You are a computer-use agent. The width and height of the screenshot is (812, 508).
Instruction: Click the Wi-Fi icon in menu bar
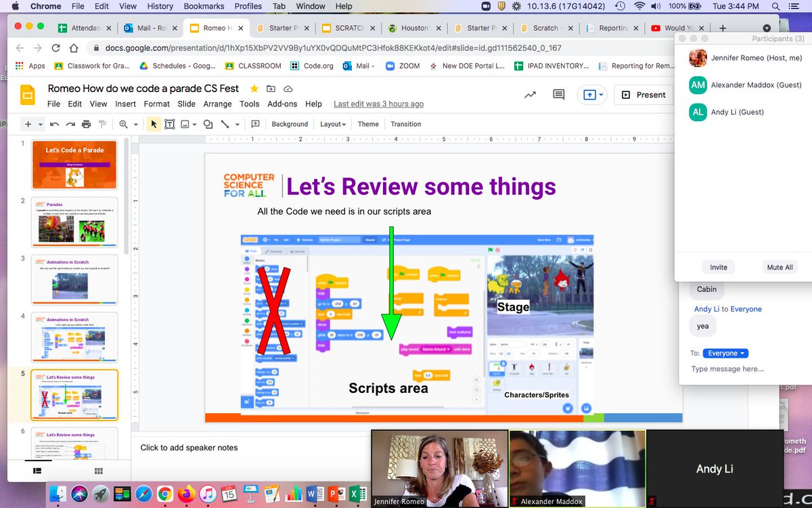(639, 6)
